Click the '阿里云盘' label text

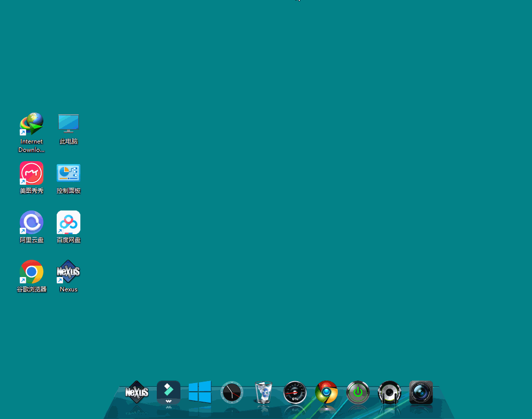click(32, 240)
